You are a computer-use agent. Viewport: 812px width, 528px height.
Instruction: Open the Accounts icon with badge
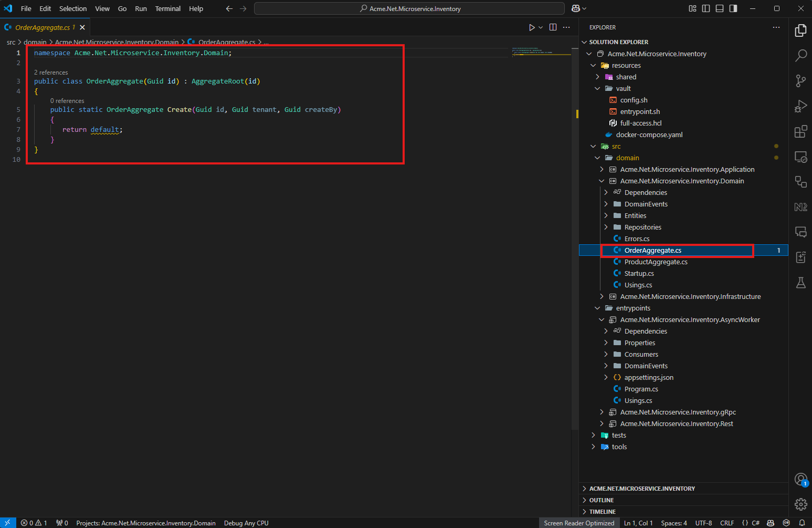tap(800, 479)
